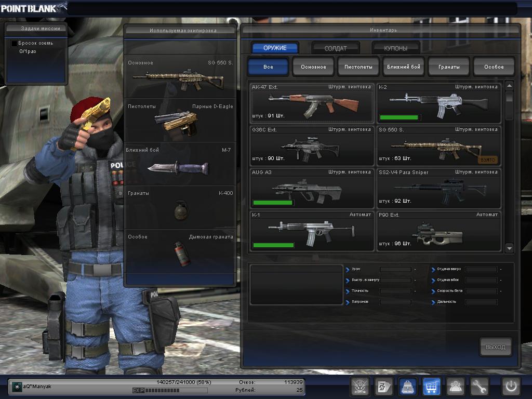Image resolution: width=532 pixels, height=399 pixels.
Task: Select the AK-47 Ext. weapon card
Action: pyautogui.click(x=312, y=103)
